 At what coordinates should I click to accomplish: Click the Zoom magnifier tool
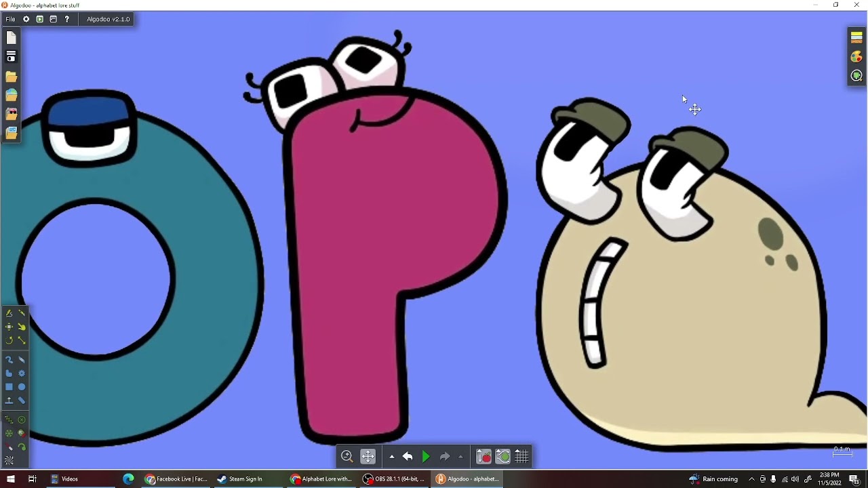click(347, 456)
